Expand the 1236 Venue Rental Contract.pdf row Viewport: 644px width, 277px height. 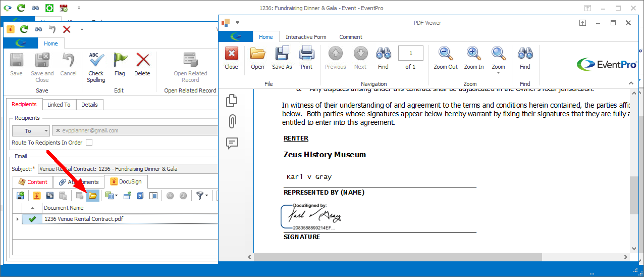(x=18, y=219)
